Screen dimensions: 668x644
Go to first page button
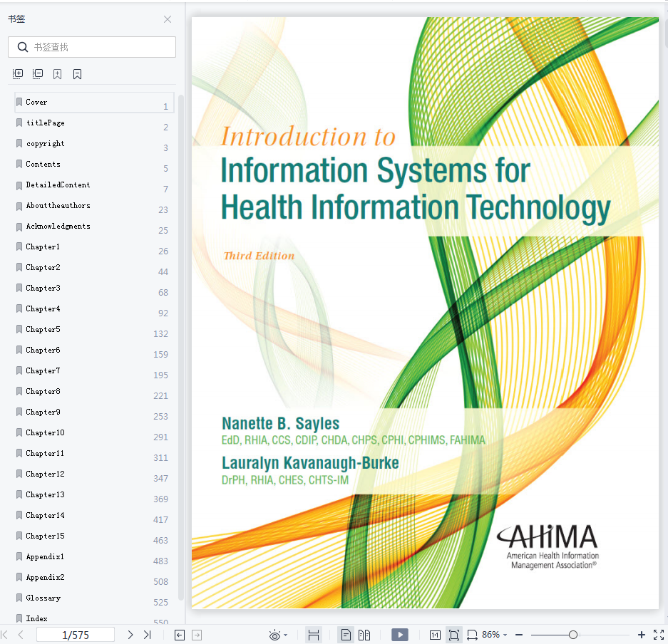(x=4, y=635)
